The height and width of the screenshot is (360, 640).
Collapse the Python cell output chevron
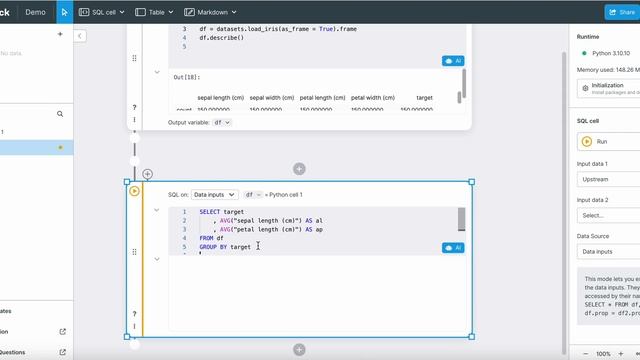(157, 72)
